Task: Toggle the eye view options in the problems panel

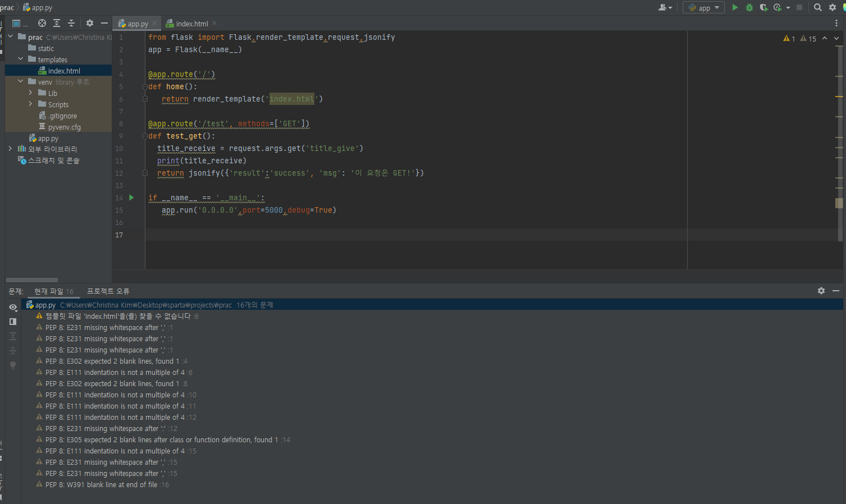Action: coord(13,307)
